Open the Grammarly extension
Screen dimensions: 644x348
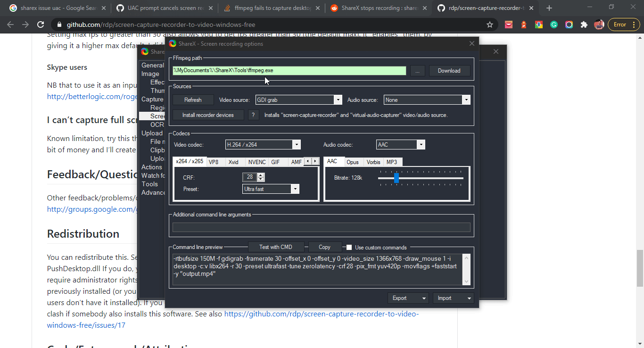click(554, 24)
